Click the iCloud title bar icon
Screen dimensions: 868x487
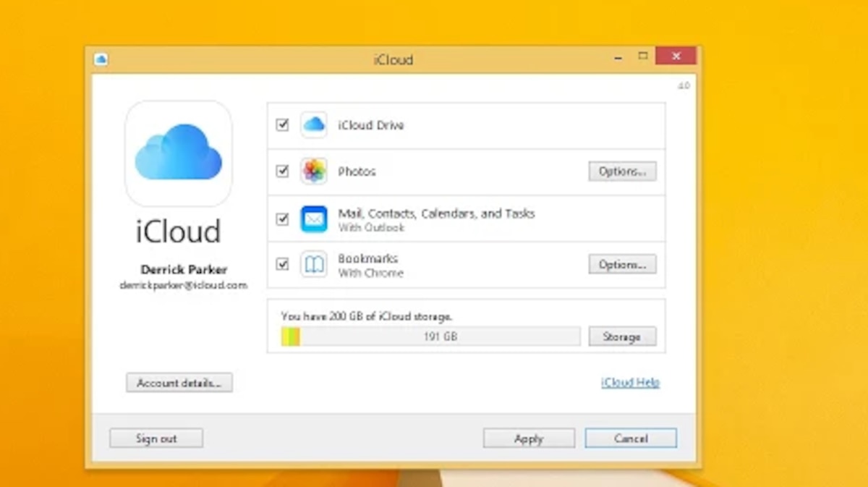click(x=101, y=59)
